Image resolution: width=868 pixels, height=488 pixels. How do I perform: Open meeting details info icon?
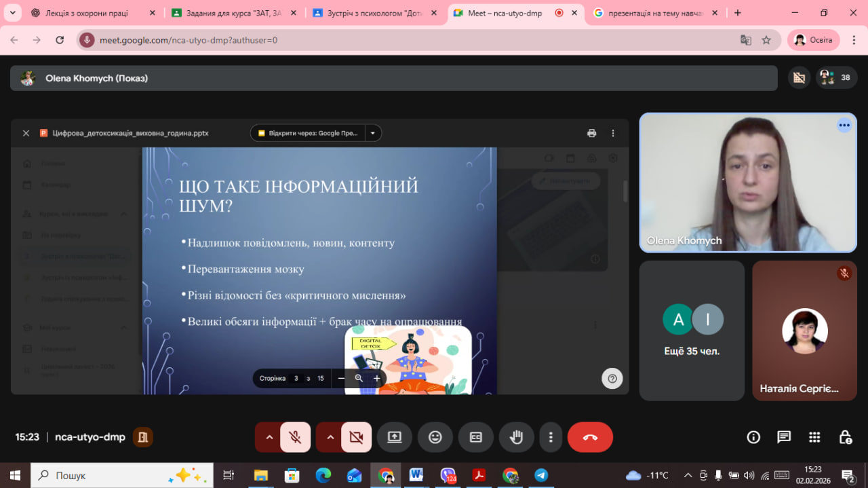753,437
